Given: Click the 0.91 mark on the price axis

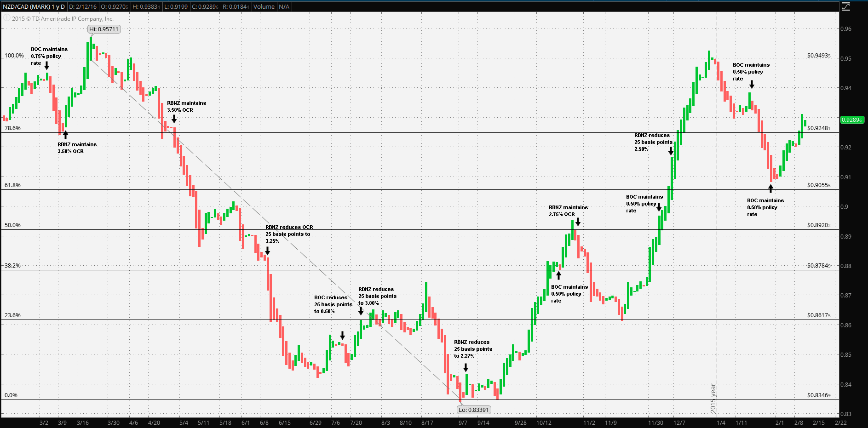Looking at the screenshot, I should [846, 177].
